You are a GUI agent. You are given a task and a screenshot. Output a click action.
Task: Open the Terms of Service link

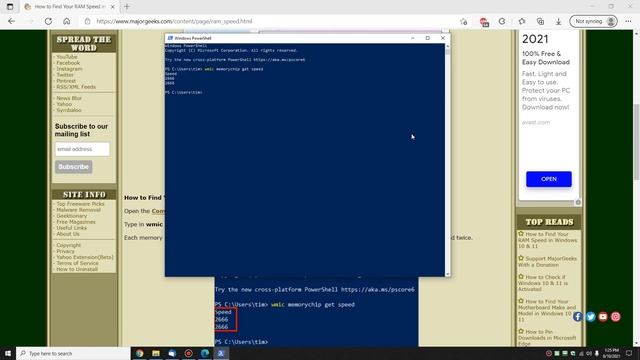(x=77, y=263)
